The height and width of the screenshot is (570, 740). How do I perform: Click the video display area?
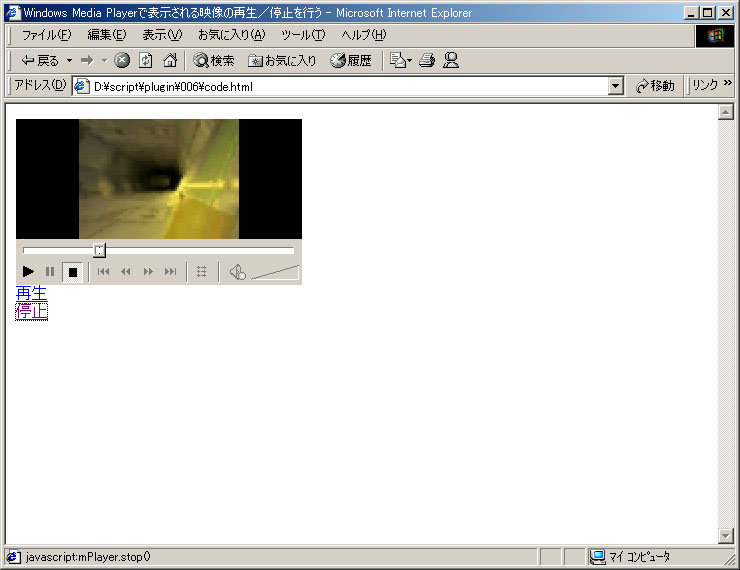click(x=159, y=179)
